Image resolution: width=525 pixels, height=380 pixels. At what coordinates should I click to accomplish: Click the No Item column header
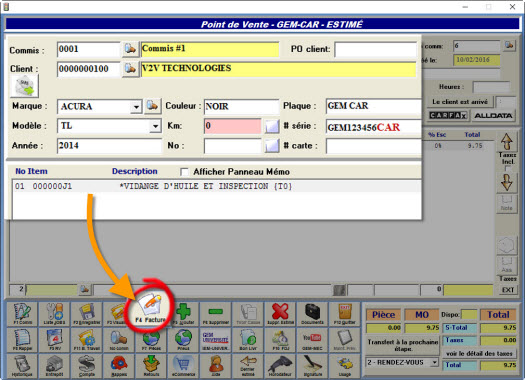[31, 171]
